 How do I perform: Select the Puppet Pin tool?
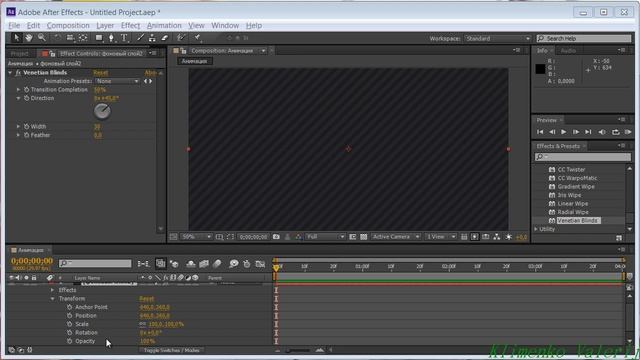pyautogui.click(x=197, y=38)
